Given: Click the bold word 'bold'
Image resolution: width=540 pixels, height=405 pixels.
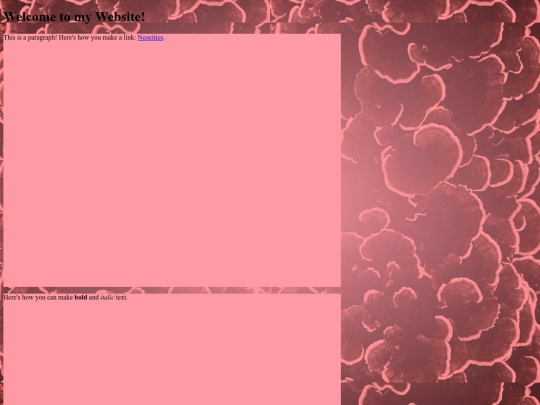Looking at the screenshot, I should [81, 297].
